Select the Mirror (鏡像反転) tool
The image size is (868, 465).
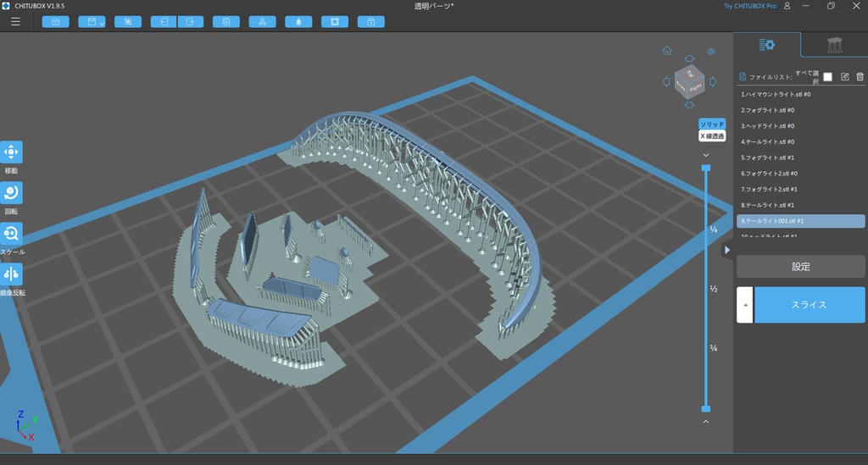pyautogui.click(x=11, y=274)
